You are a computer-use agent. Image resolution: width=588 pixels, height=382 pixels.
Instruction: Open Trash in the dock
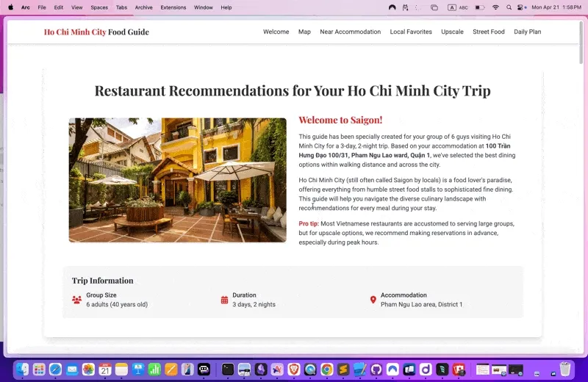(x=565, y=369)
